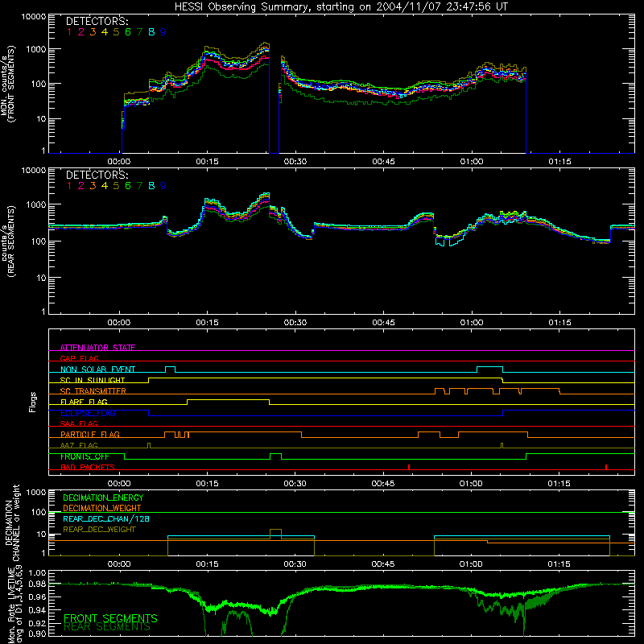Click detector number 8 in the rear segments legend
644x644 pixels.
pos(151,186)
